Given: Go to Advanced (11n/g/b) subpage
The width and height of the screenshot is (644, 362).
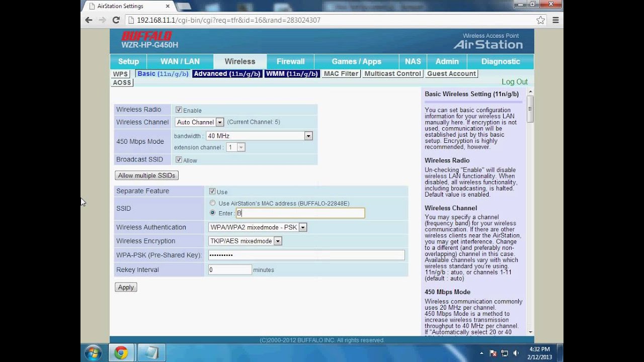Looking at the screenshot, I should [x=227, y=74].
